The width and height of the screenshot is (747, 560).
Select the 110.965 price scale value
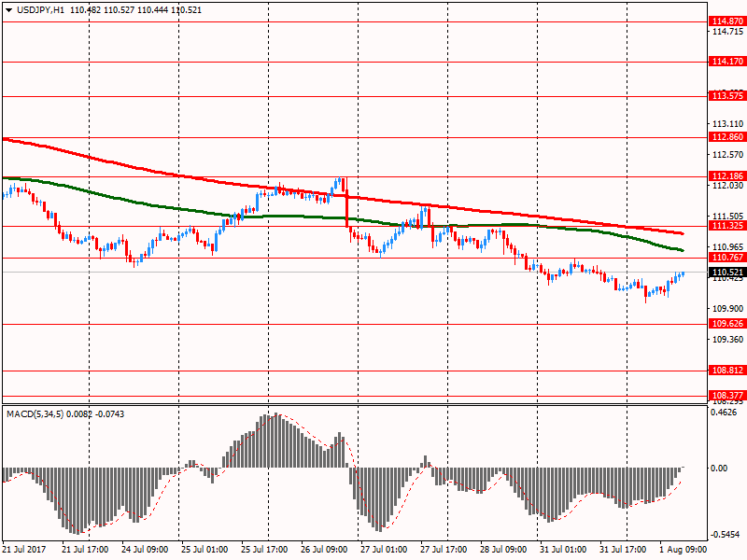point(727,246)
